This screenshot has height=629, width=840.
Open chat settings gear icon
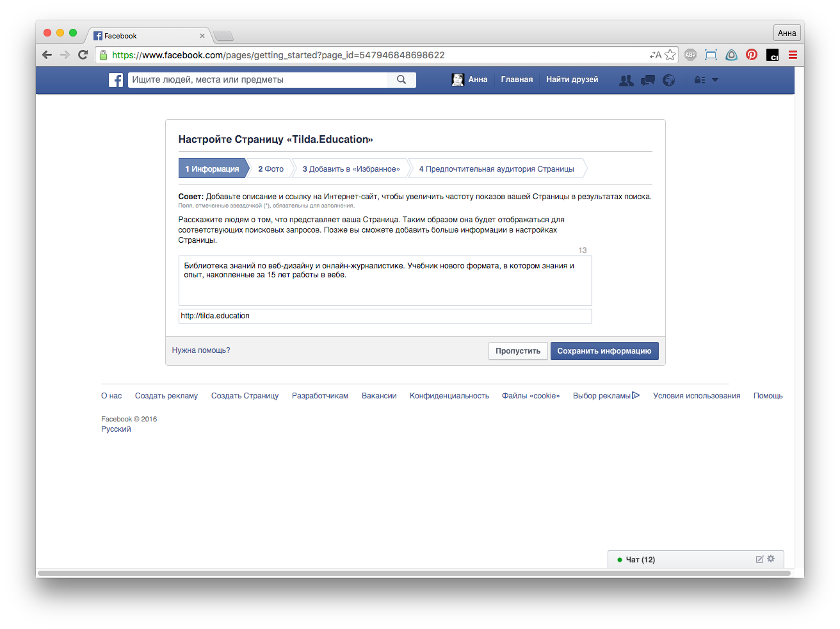pos(771,559)
